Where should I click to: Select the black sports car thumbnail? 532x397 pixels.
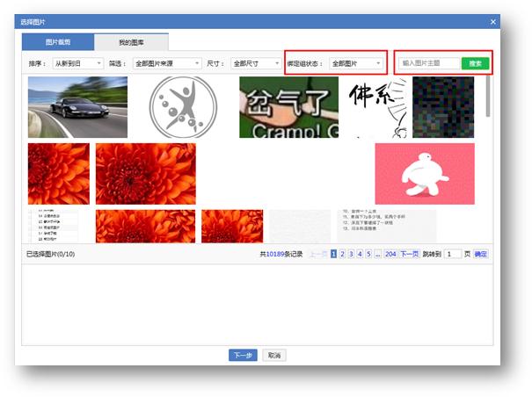(x=77, y=107)
